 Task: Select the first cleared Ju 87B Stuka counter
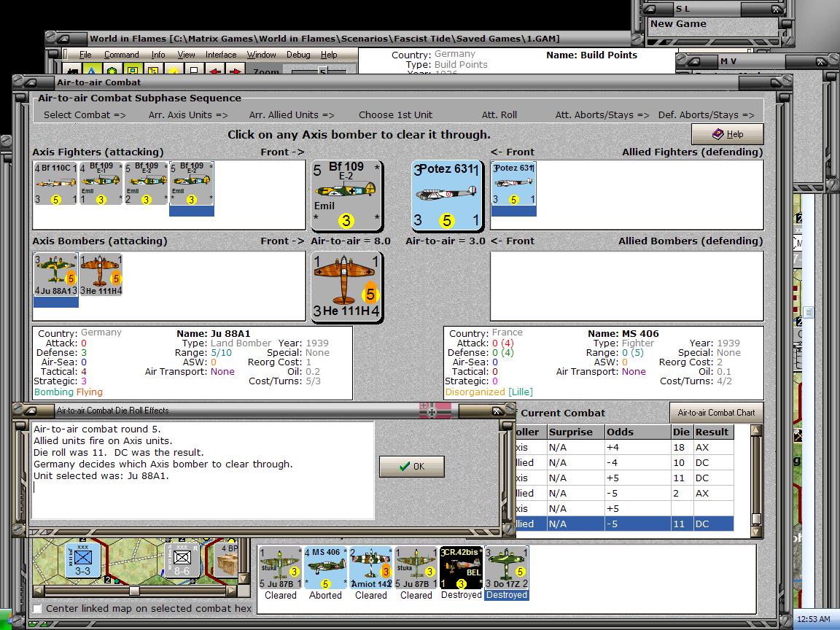pyautogui.click(x=280, y=568)
